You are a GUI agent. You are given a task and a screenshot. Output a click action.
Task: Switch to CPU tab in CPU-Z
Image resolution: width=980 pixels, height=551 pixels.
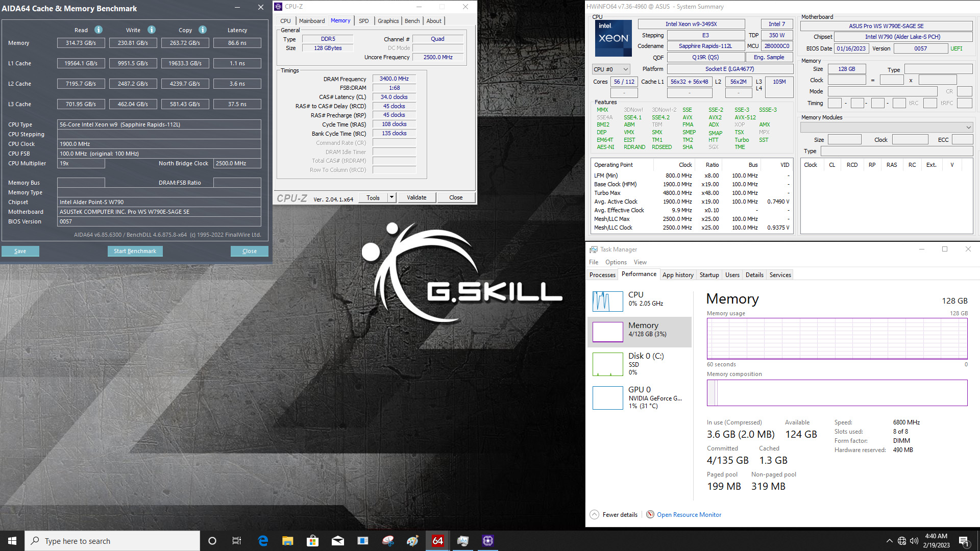pyautogui.click(x=285, y=21)
